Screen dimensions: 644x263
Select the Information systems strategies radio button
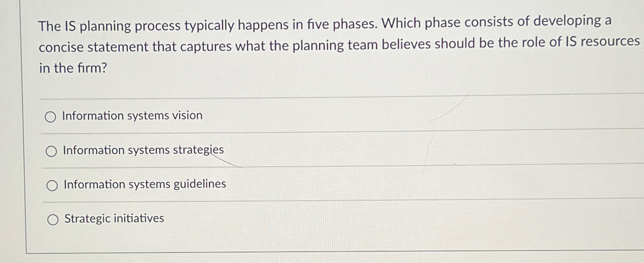[51, 151]
